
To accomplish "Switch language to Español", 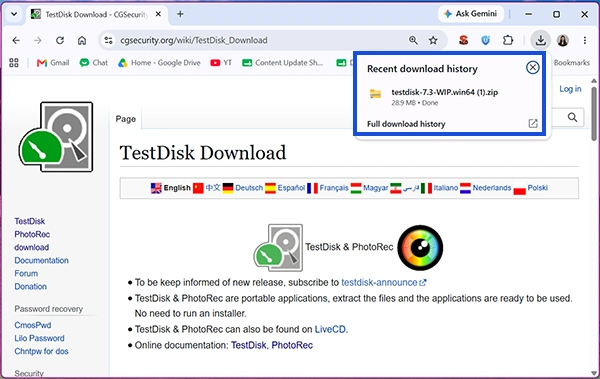I will pyautogui.click(x=291, y=188).
